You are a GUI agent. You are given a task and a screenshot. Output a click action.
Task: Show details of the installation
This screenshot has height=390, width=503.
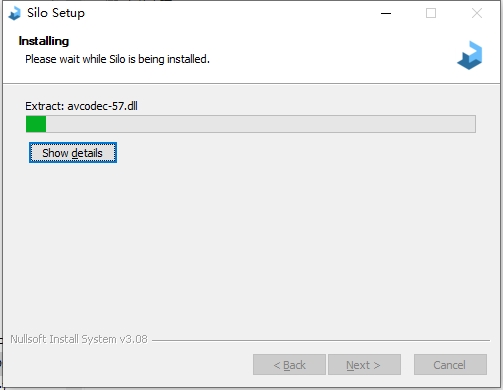pyautogui.click(x=73, y=153)
